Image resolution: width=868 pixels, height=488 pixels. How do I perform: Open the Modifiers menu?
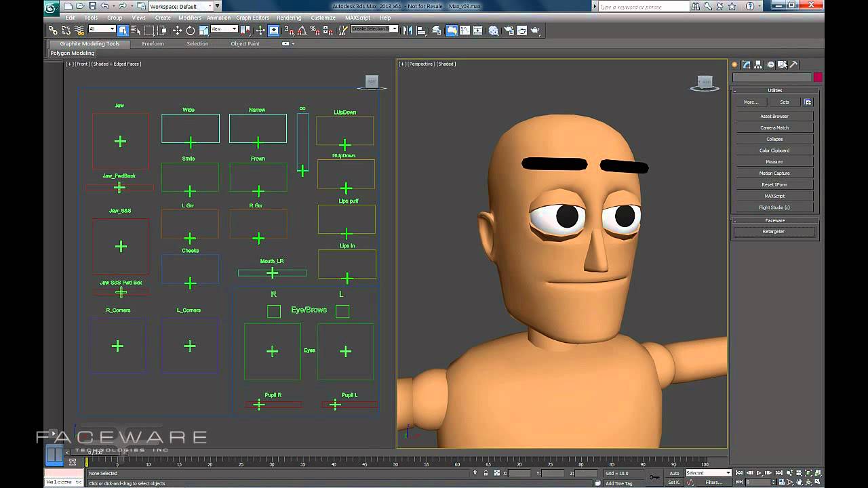(x=189, y=18)
